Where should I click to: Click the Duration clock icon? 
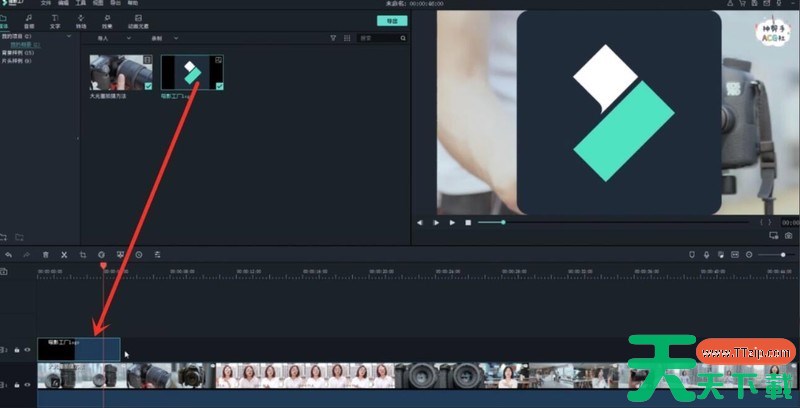139,254
